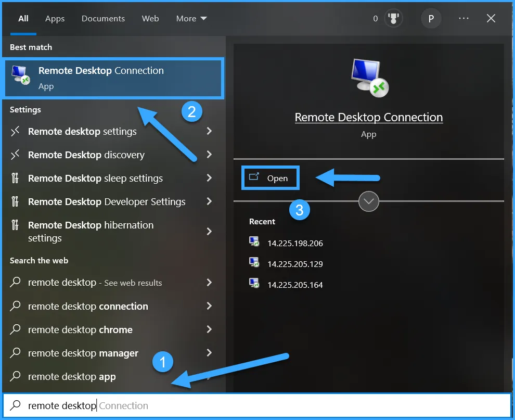Click the icon next to Remote desktop settings
The height and width of the screenshot is (420, 515).
pyautogui.click(x=16, y=131)
